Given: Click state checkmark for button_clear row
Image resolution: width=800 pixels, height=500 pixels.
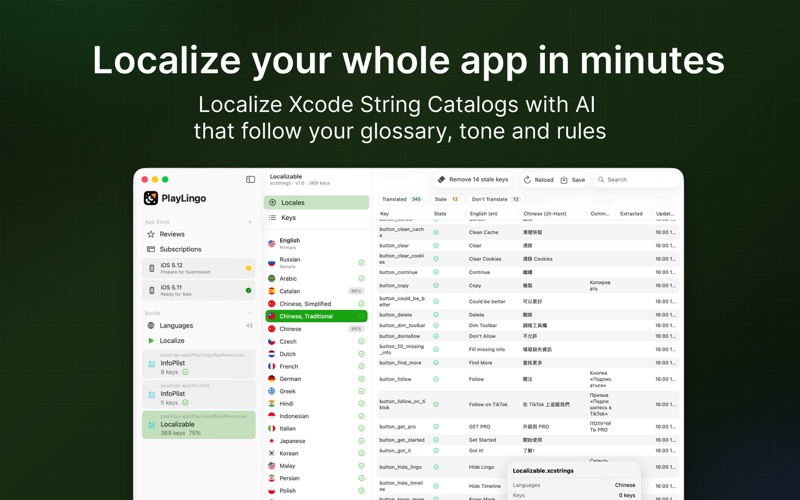Looking at the screenshot, I should 436,246.
